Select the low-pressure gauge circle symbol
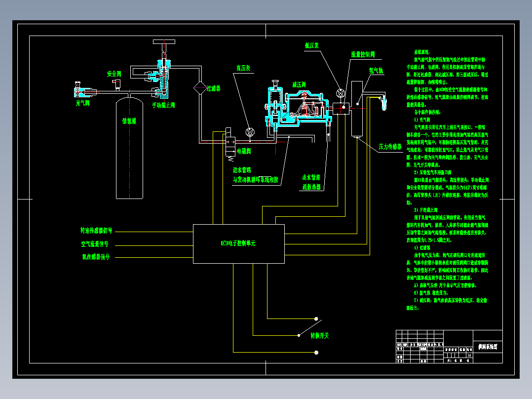 pos(341,93)
